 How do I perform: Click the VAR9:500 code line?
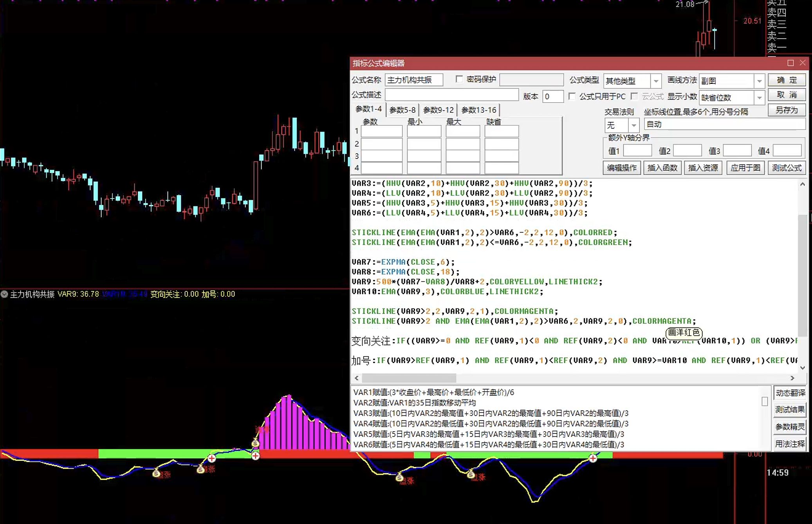477,282
